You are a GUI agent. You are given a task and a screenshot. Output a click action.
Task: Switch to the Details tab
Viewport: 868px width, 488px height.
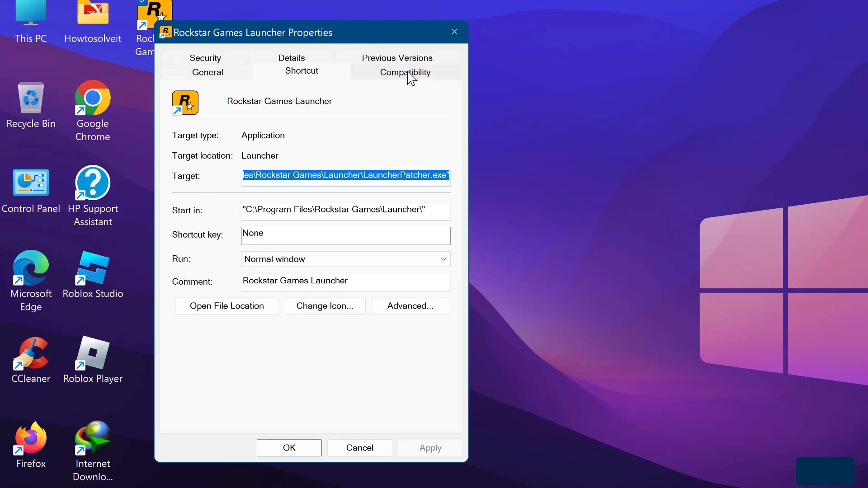tap(292, 58)
